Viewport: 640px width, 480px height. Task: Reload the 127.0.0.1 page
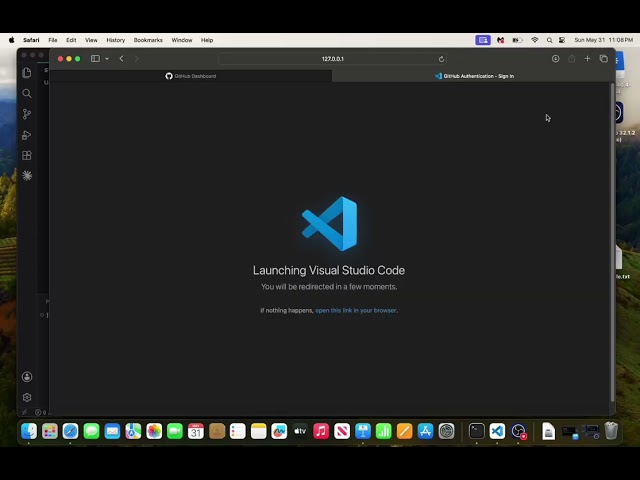pos(441,59)
